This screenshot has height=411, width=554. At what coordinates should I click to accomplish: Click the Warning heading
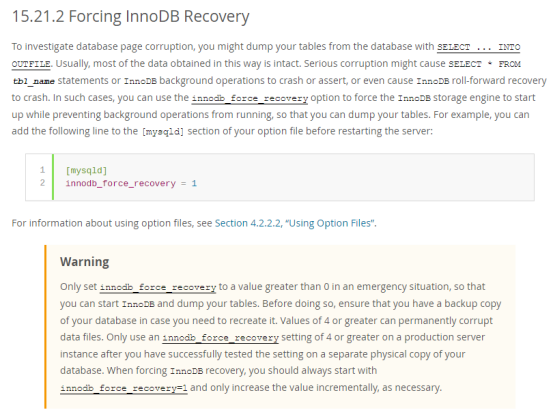pos(84,262)
